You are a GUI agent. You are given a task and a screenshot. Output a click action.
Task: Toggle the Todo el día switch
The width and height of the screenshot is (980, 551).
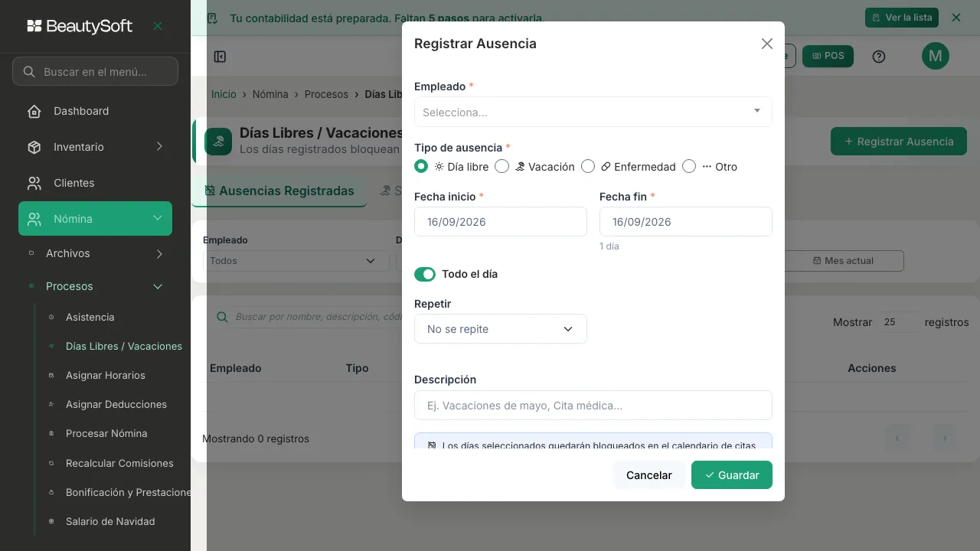pyautogui.click(x=425, y=274)
